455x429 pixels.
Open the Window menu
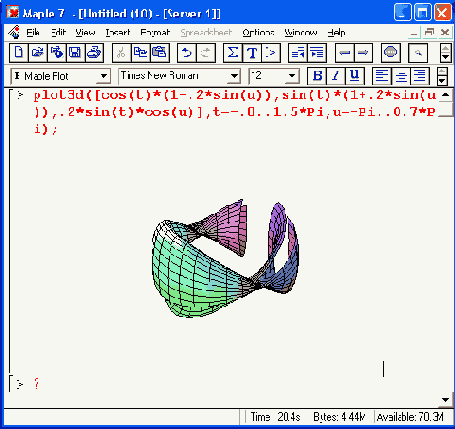[x=301, y=32]
